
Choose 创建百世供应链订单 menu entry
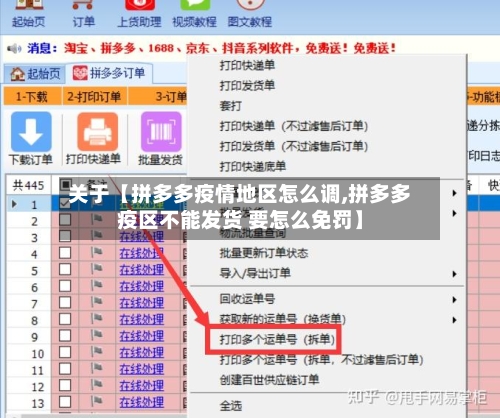coord(269,380)
